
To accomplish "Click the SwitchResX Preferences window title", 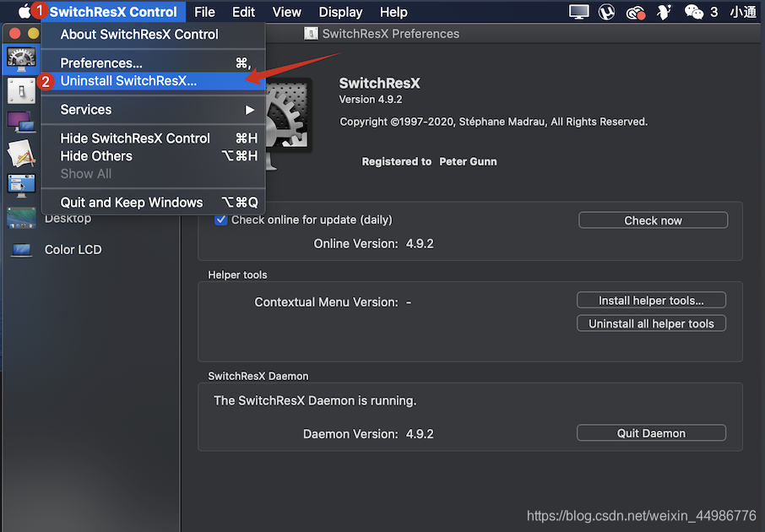I will pyautogui.click(x=391, y=34).
